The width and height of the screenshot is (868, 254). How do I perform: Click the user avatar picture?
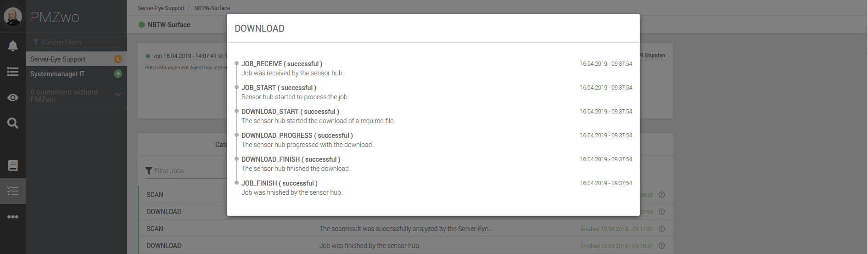click(x=12, y=17)
